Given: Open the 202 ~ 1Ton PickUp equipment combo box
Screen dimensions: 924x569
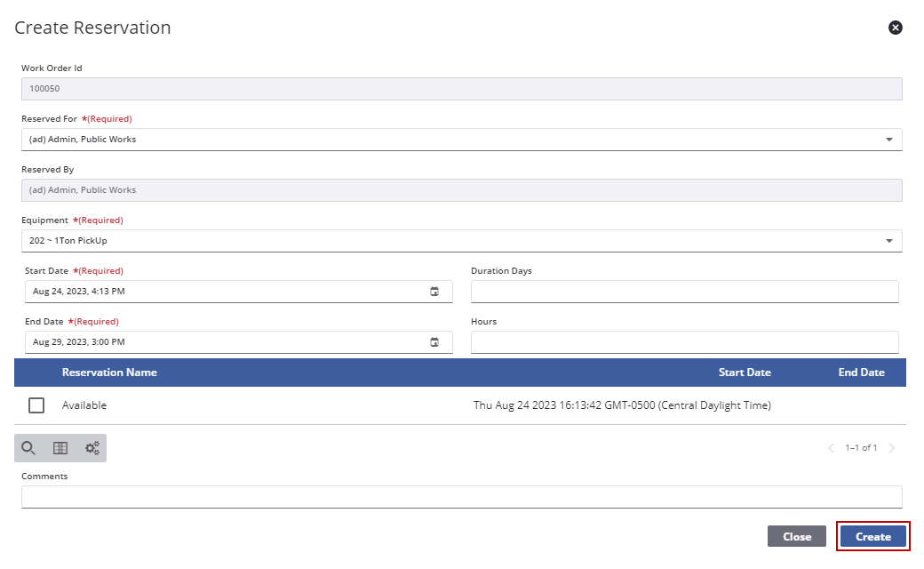Looking at the screenshot, I should tap(461, 241).
